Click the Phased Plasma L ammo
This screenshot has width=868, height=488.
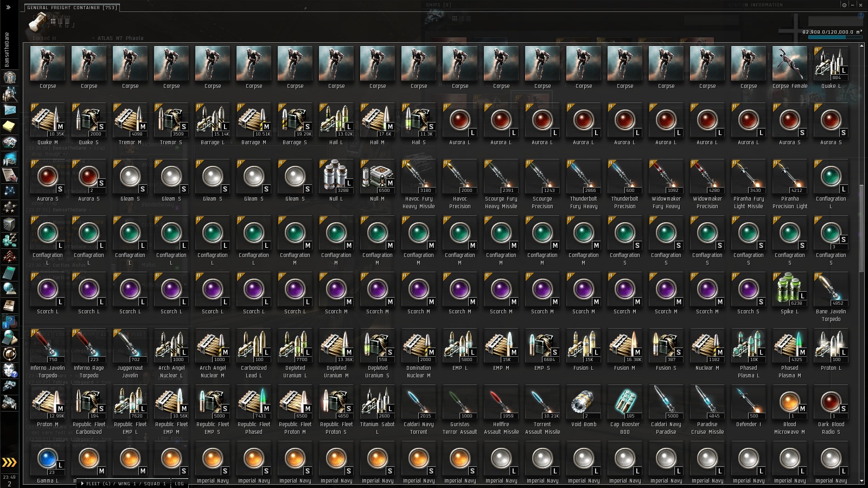pyautogui.click(x=748, y=345)
